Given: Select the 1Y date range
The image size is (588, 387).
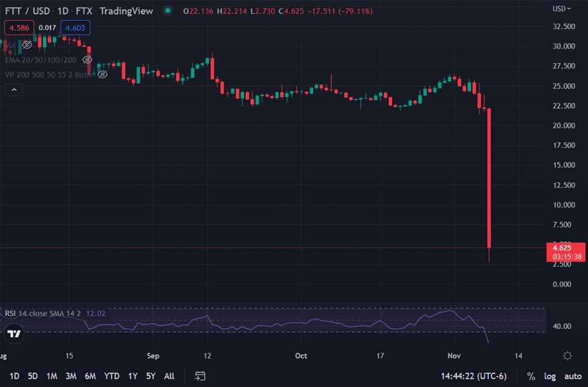Looking at the screenshot, I should click(x=133, y=376).
